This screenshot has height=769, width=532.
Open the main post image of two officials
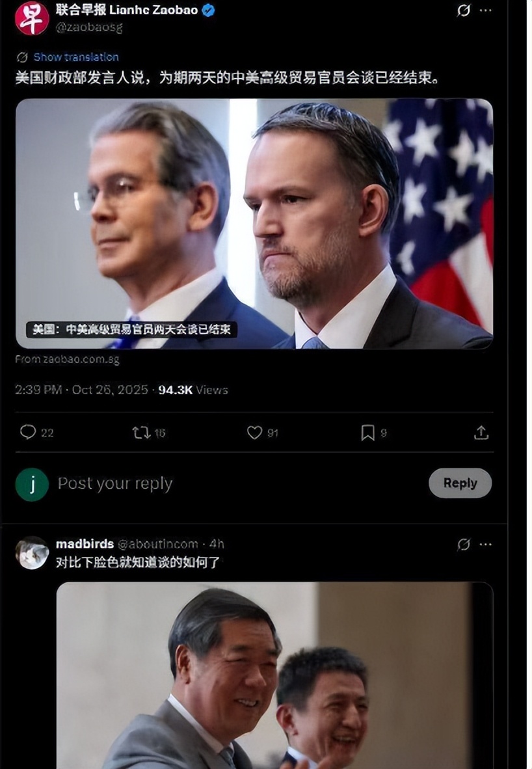tap(254, 223)
